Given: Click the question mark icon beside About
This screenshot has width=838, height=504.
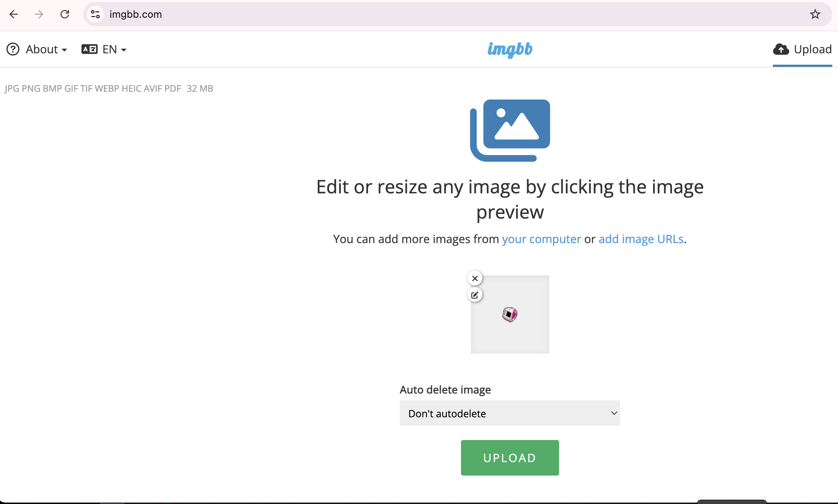Looking at the screenshot, I should [x=14, y=49].
